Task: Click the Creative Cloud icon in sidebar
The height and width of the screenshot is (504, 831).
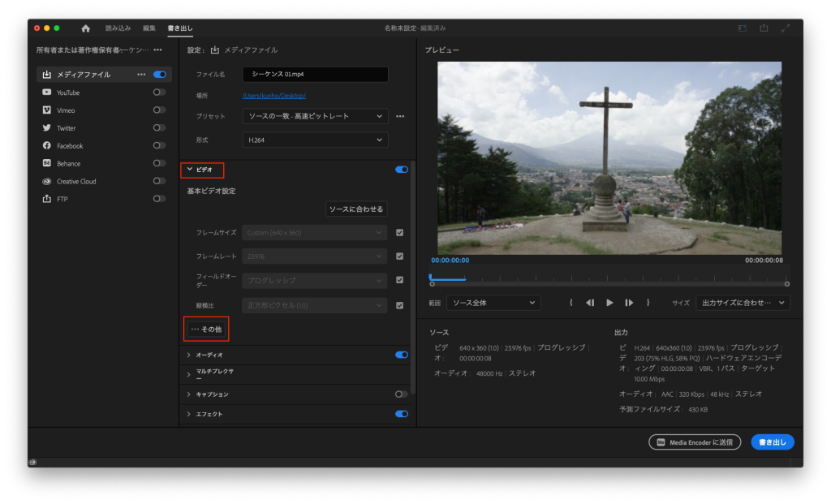Action: click(47, 182)
